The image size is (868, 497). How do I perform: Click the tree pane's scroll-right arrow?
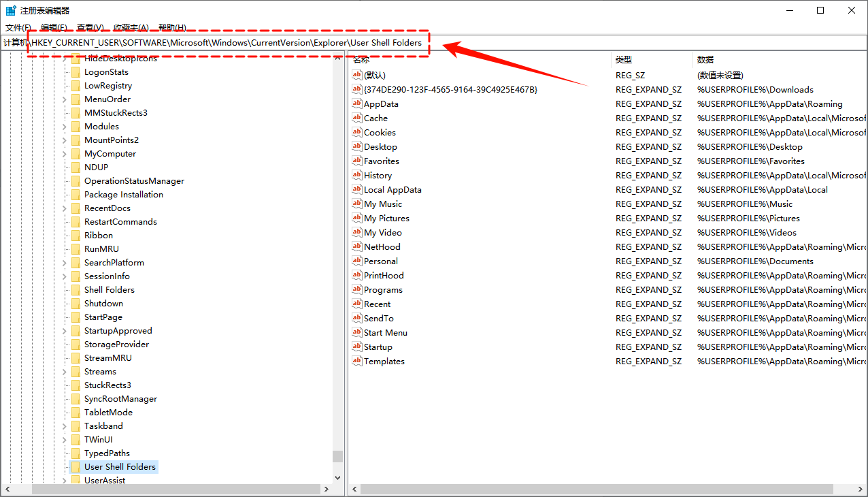click(327, 489)
